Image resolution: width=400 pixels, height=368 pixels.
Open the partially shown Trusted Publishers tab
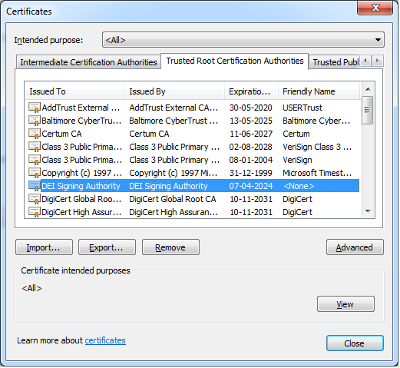tap(334, 62)
